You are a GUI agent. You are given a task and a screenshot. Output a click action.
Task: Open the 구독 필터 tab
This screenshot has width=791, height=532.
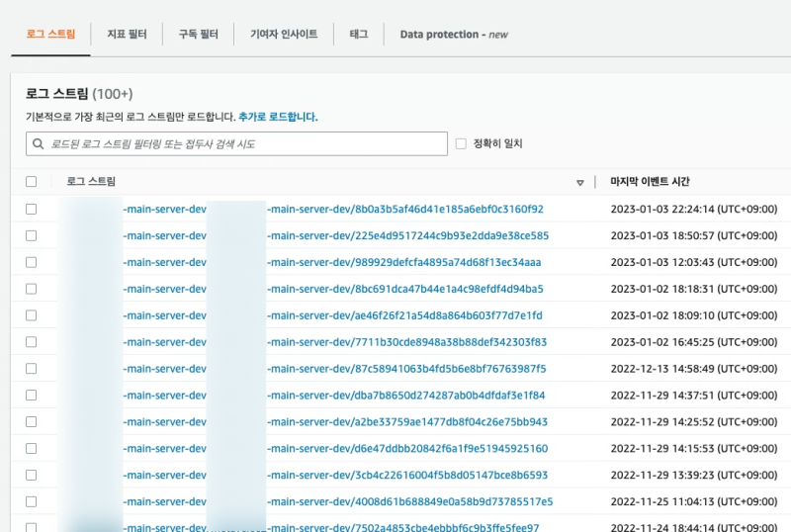click(198, 34)
